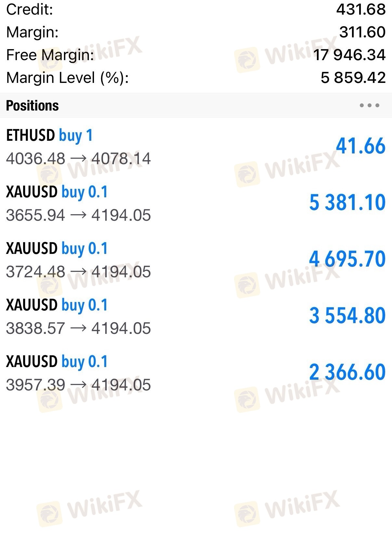
Task: Tap the Credit row label
Action: 30,9
